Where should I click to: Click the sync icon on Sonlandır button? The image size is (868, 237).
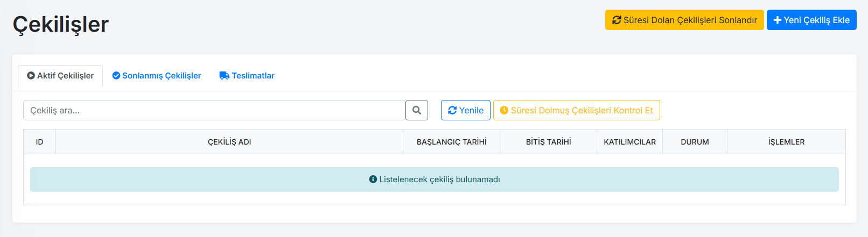[617, 20]
